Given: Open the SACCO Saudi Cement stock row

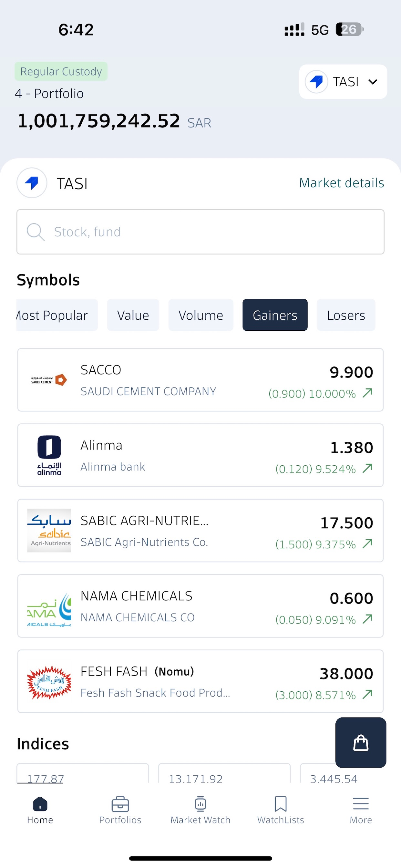Looking at the screenshot, I should pos(200,380).
